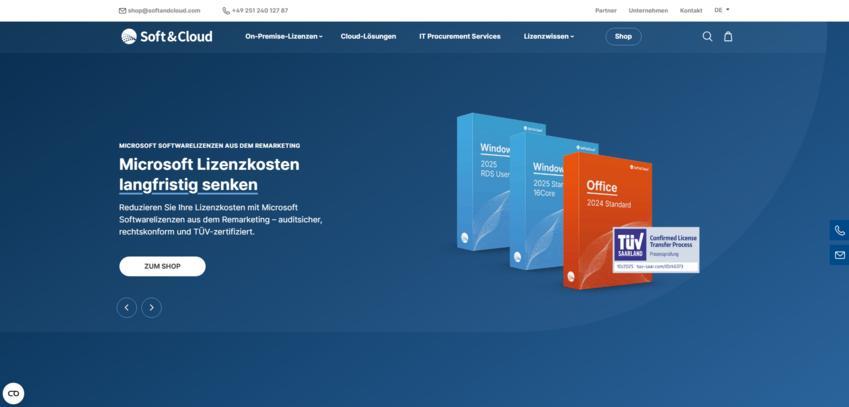
Task: Click the mail side widget icon
Action: 839,255
